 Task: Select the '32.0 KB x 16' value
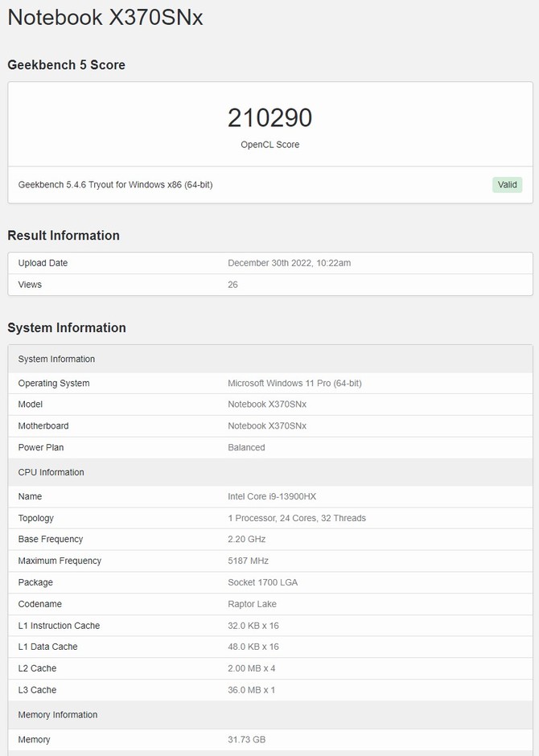[253, 626]
